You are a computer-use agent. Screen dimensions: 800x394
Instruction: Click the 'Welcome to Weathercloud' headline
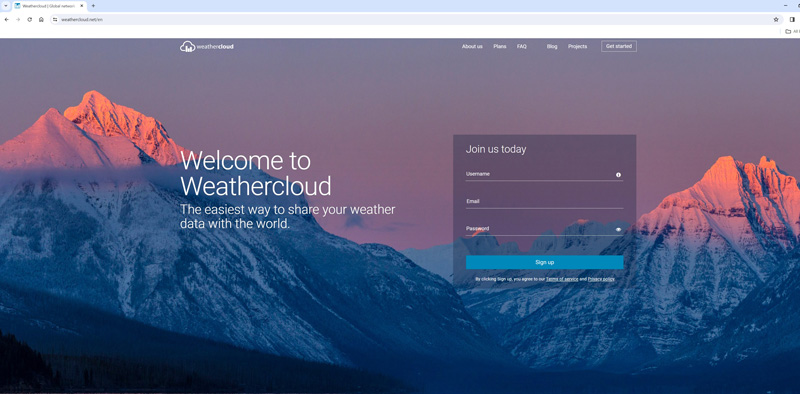pyautogui.click(x=256, y=174)
